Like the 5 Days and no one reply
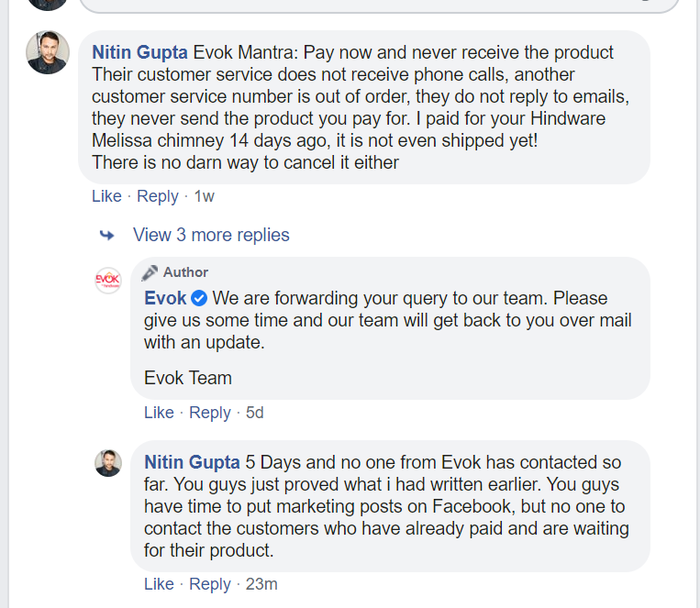Image resolution: width=700 pixels, height=608 pixels. coord(159,584)
